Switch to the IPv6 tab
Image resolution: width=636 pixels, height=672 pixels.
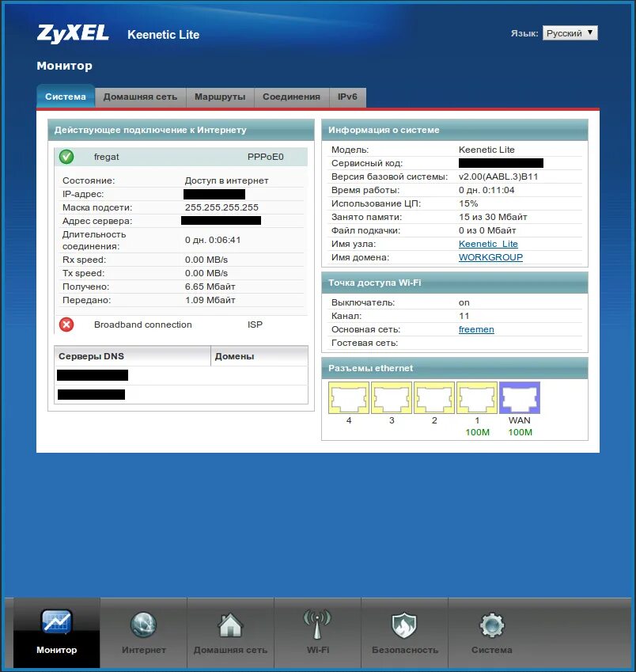[347, 97]
